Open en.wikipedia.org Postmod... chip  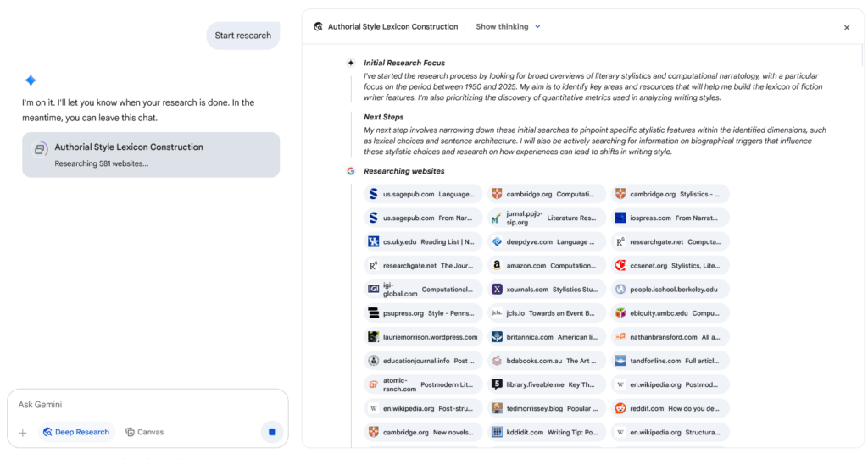coord(670,384)
